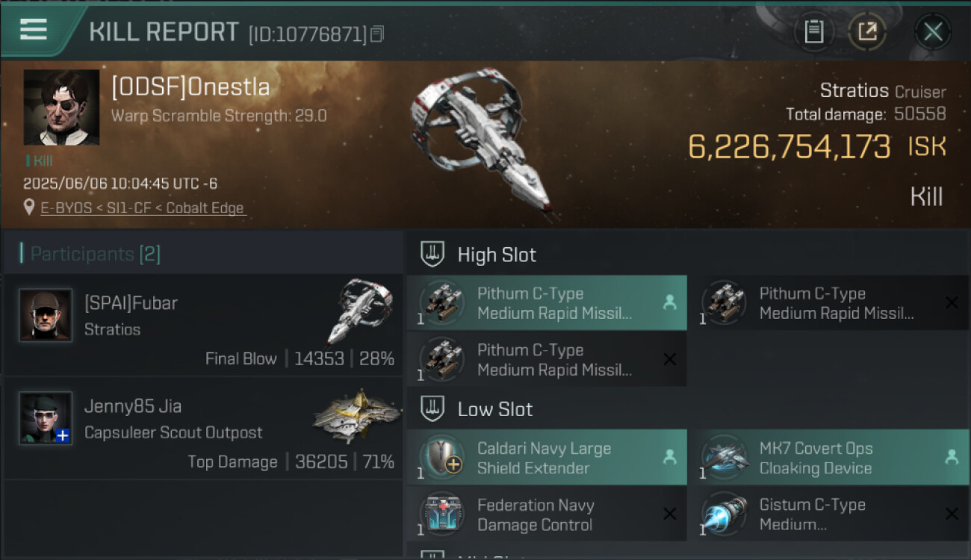This screenshot has height=560, width=971.
Task: Click the High Slot section header
Action: tap(497, 255)
